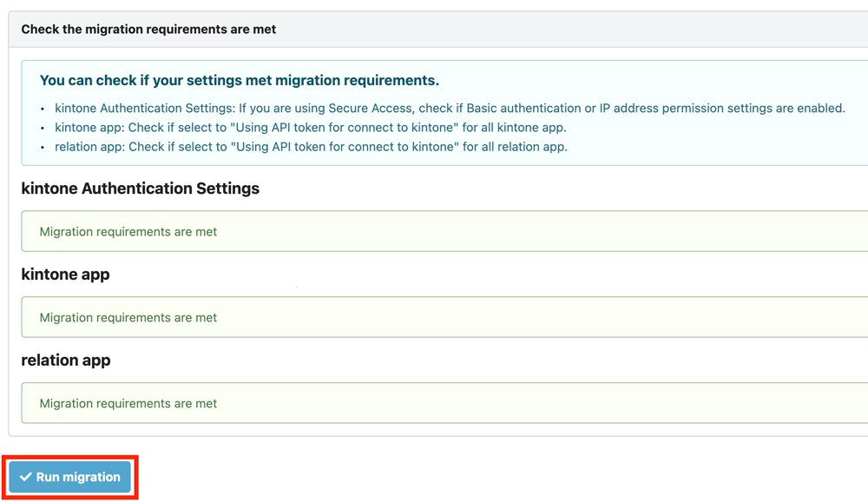
Task: Click the Run migration button
Action: (69, 477)
